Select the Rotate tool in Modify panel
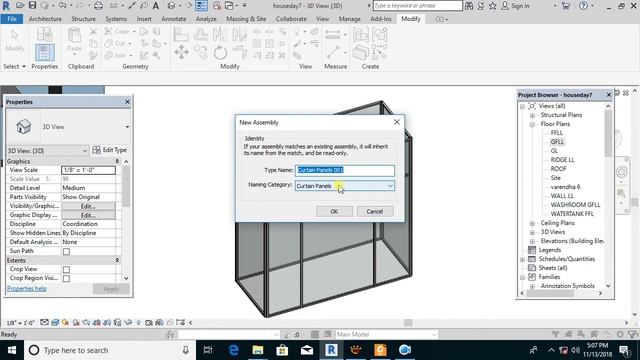The image size is (640, 360). 220,53
